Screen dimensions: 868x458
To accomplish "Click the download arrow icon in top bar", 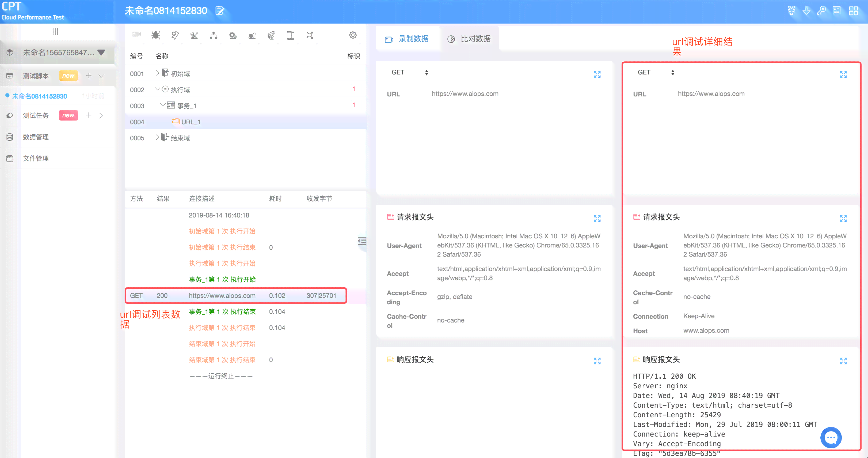I will (807, 10).
